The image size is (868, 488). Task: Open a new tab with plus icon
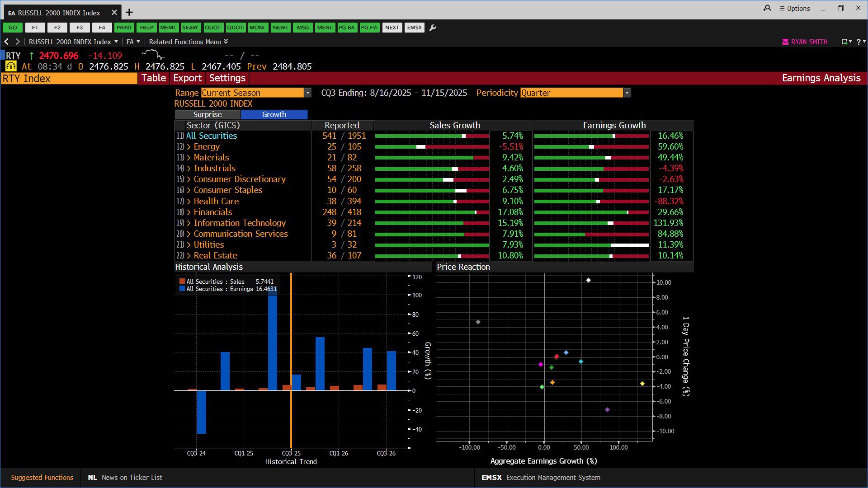[129, 12]
